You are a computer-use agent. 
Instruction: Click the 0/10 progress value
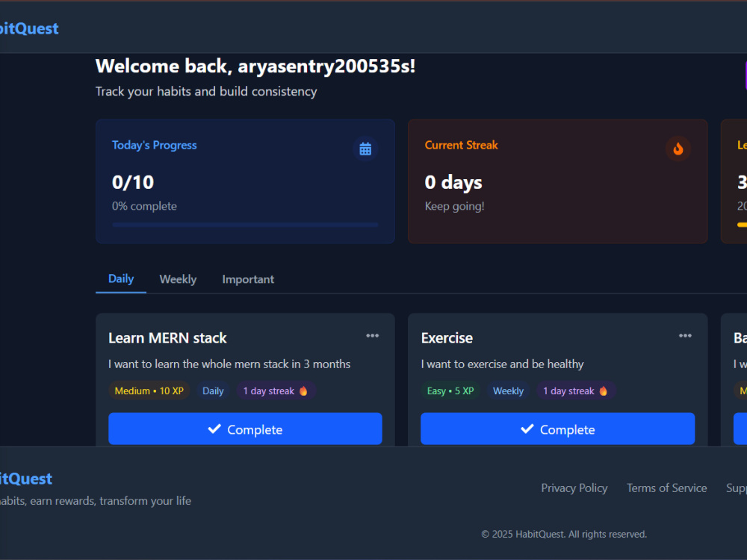(133, 182)
